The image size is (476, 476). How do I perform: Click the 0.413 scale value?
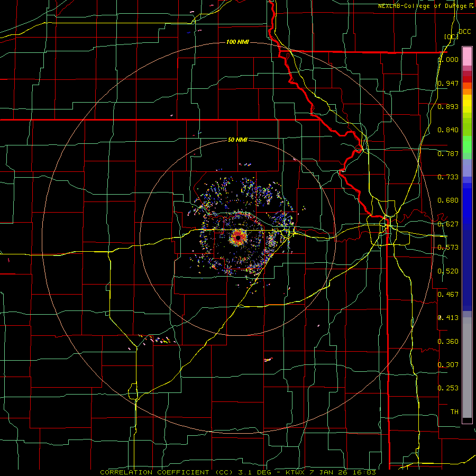448,318
